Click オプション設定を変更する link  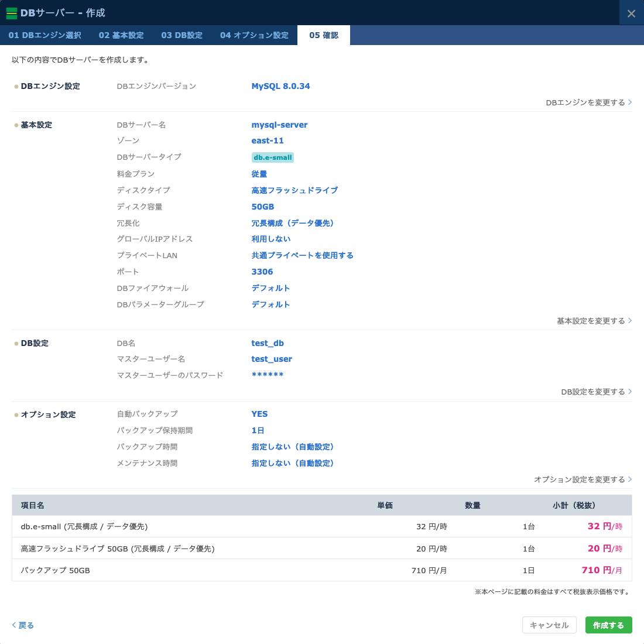583,479
